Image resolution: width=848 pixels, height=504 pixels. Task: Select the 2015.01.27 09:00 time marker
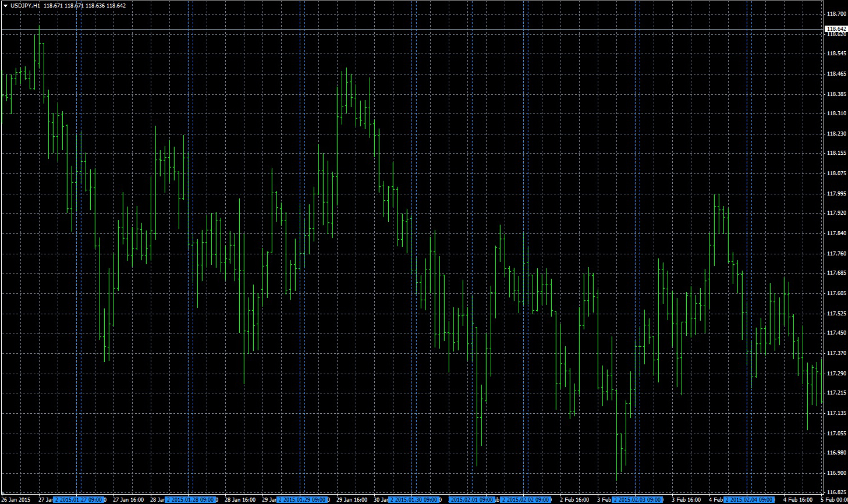(x=79, y=499)
